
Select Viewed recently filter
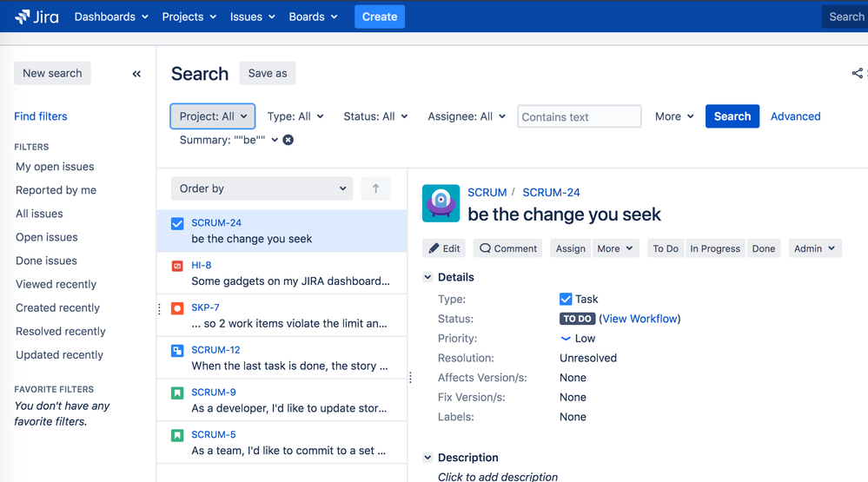pos(56,284)
